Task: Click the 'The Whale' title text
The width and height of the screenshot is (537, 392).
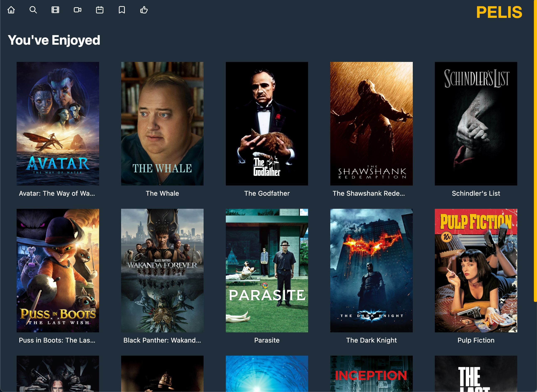Action: [162, 193]
